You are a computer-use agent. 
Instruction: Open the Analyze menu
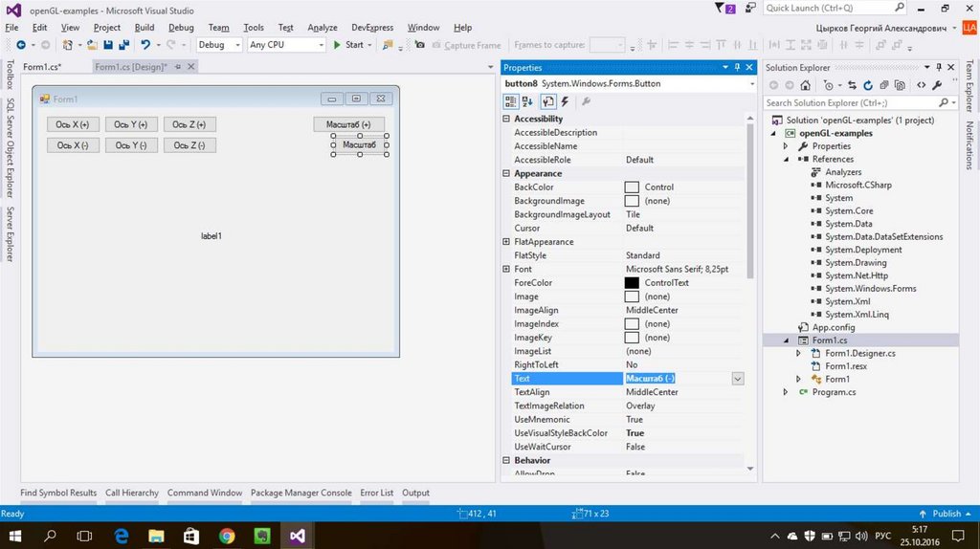[323, 28]
